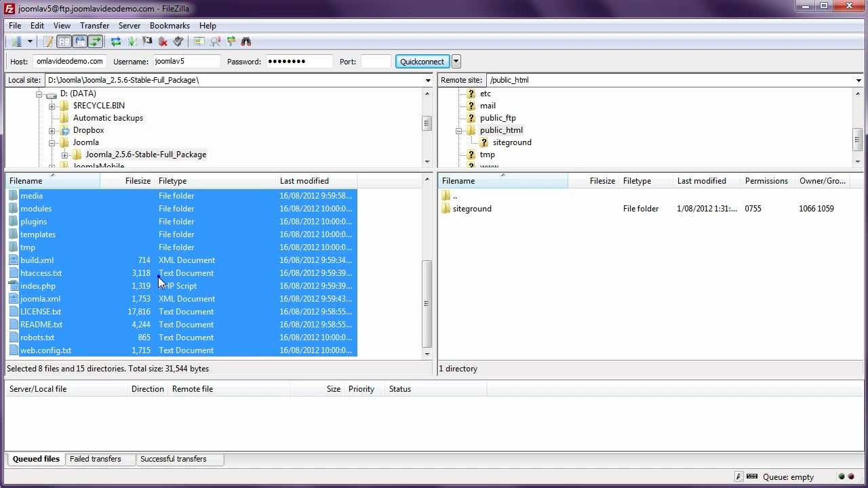Toggle synchronized browsing icon
The height and width of the screenshot is (488, 868).
pyautogui.click(x=231, y=41)
